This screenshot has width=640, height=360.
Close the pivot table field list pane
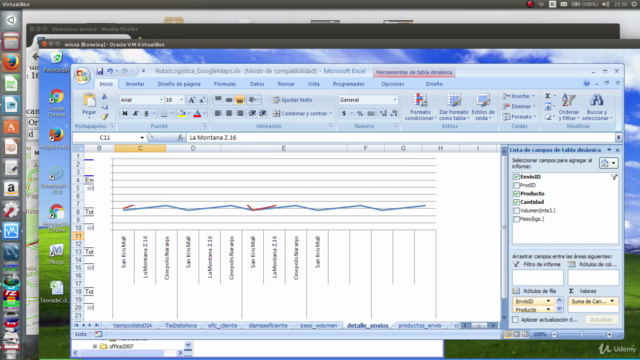618,150
